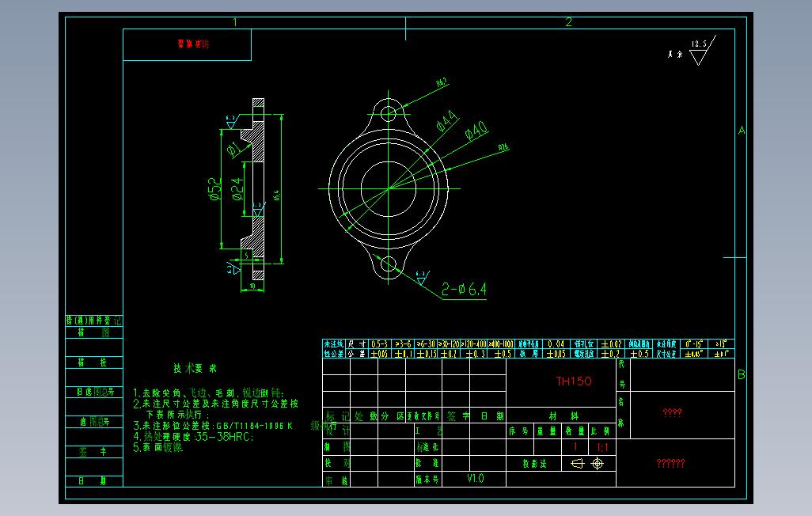Select the 技术要求 heading
Screen dimensions: 812x516
coord(195,368)
